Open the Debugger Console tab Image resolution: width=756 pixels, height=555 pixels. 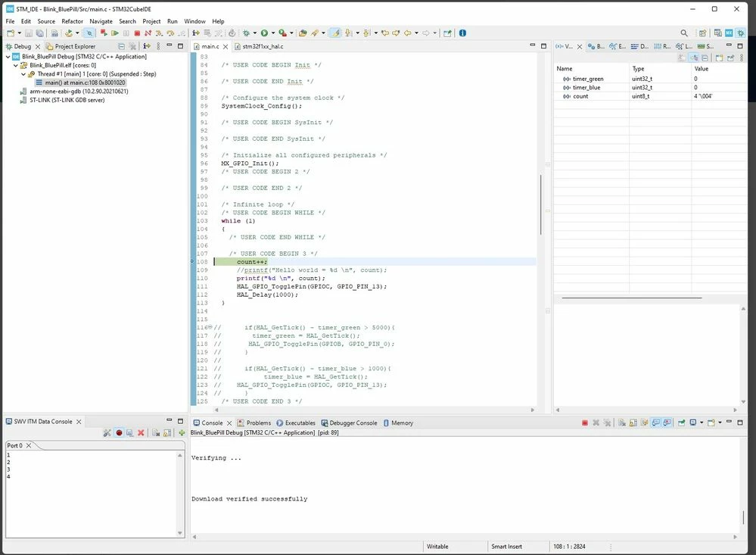[349, 422]
